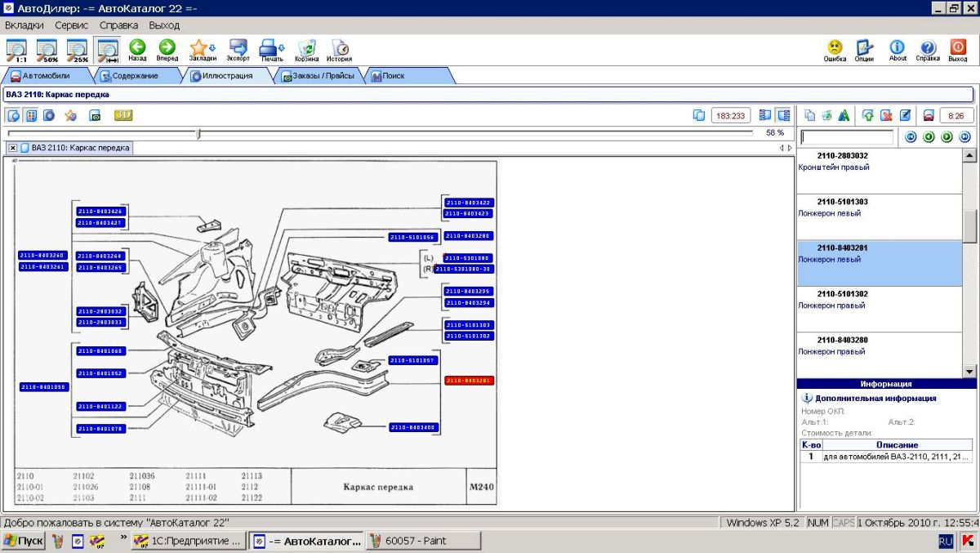Click the Экспорт toolbar icon
The height and width of the screenshot is (553, 980).
pos(238,50)
